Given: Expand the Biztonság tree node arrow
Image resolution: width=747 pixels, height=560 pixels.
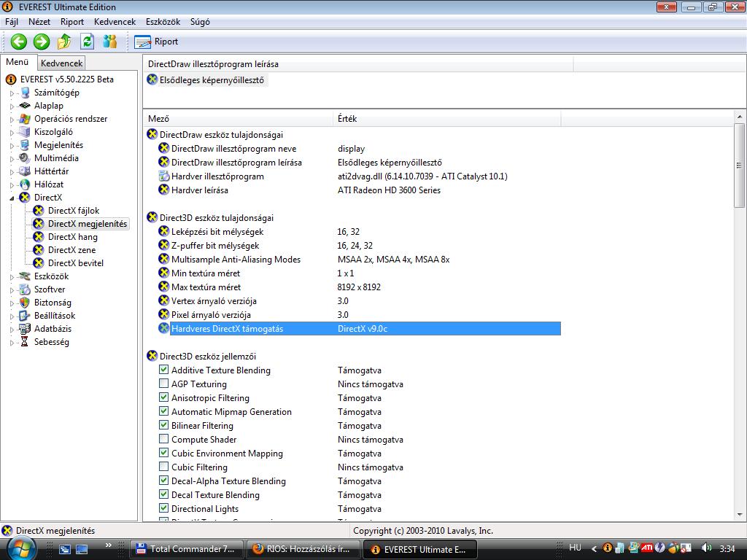Looking at the screenshot, I should coord(12,303).
